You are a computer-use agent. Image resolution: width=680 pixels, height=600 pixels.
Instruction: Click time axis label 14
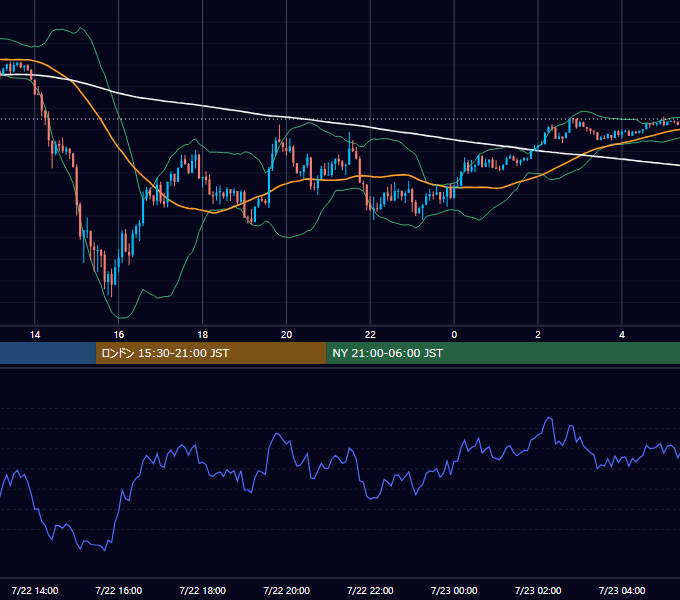(35, 335)
